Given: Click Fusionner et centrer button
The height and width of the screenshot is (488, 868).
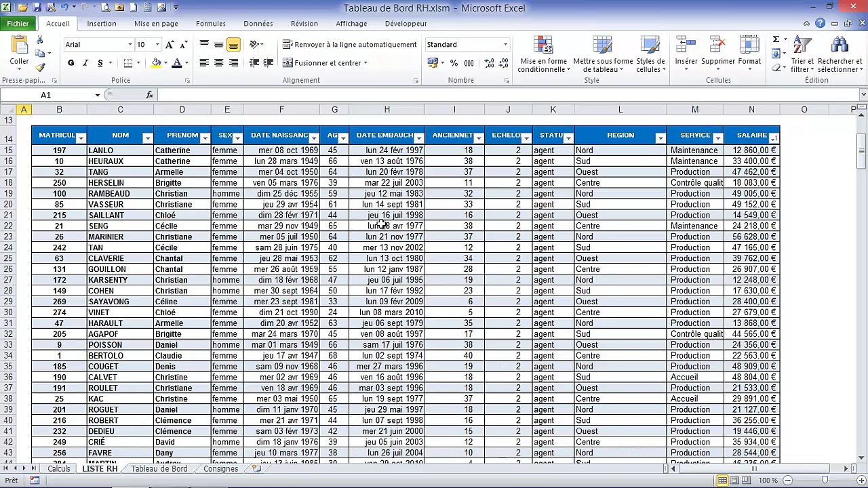Looking at the screenshot, I should [325, 63].
